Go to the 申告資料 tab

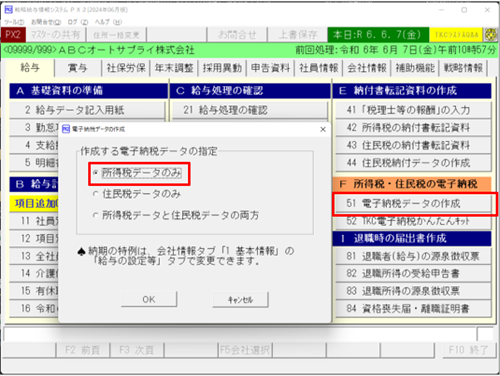coord(270,68)
